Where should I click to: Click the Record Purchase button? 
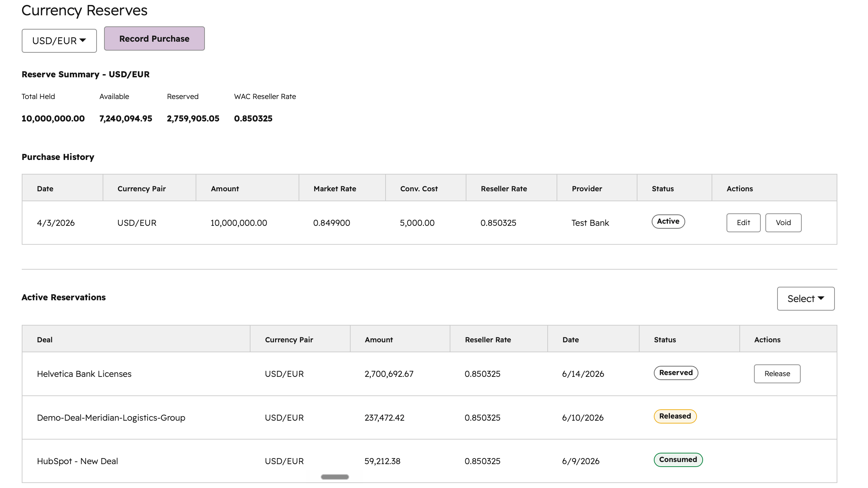pos(154,38)
